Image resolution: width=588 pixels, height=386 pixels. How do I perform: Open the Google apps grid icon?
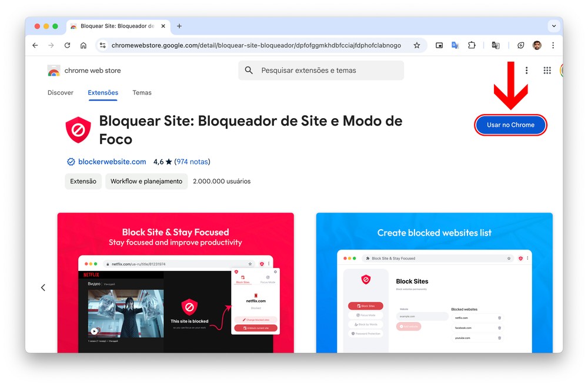click(x=547, y=71)
